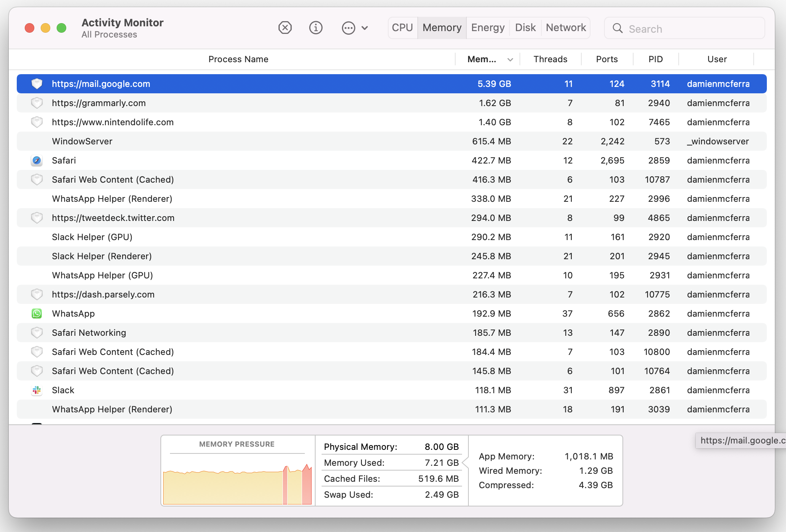Image resolution: width=786 pixels, height=532 pixels.
Task: Click the magnifying glass search icon
Action: coord(617,28)
